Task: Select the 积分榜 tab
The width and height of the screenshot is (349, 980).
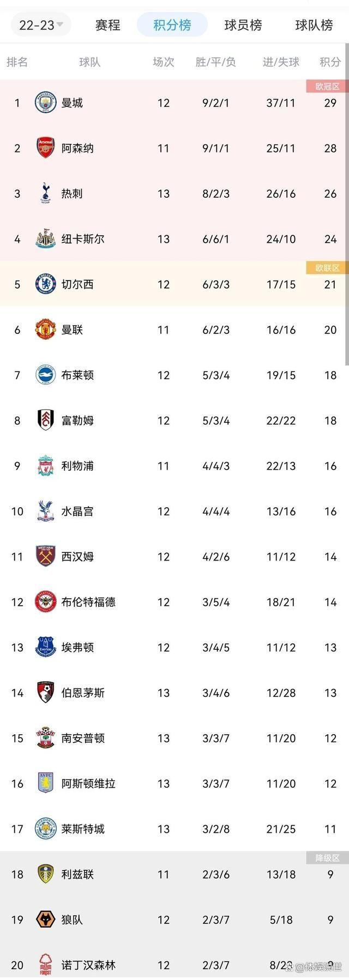Action: pos(172,25)
